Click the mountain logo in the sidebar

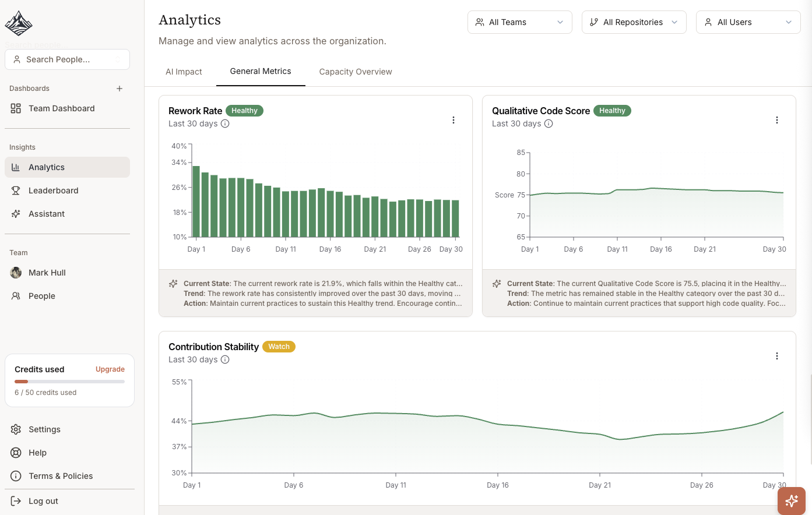(19, 23)
